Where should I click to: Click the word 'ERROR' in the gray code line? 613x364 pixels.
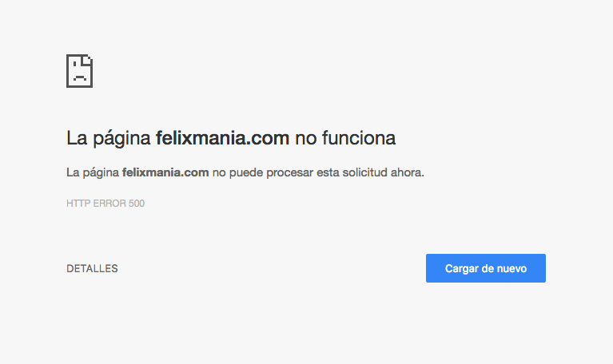pyautogui.click(x=109, y=204)
